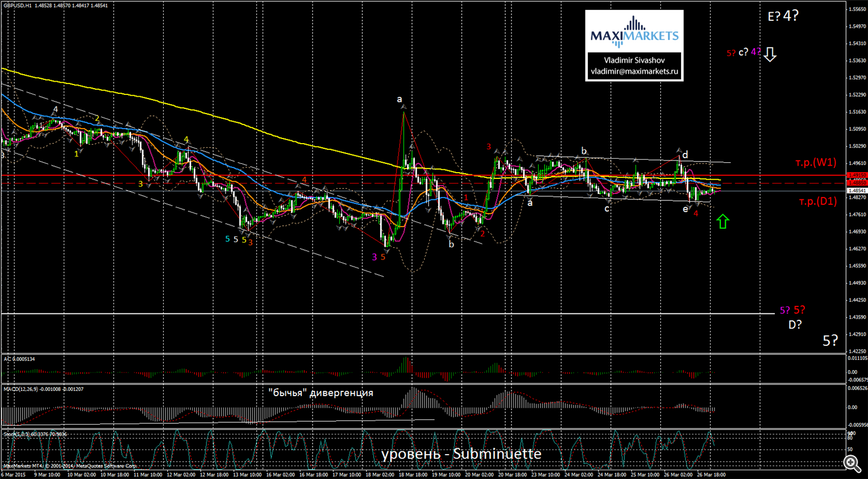868x479 pixels.
Task: Click the Vladimir Sivashov name label
Action: [634, 60]
